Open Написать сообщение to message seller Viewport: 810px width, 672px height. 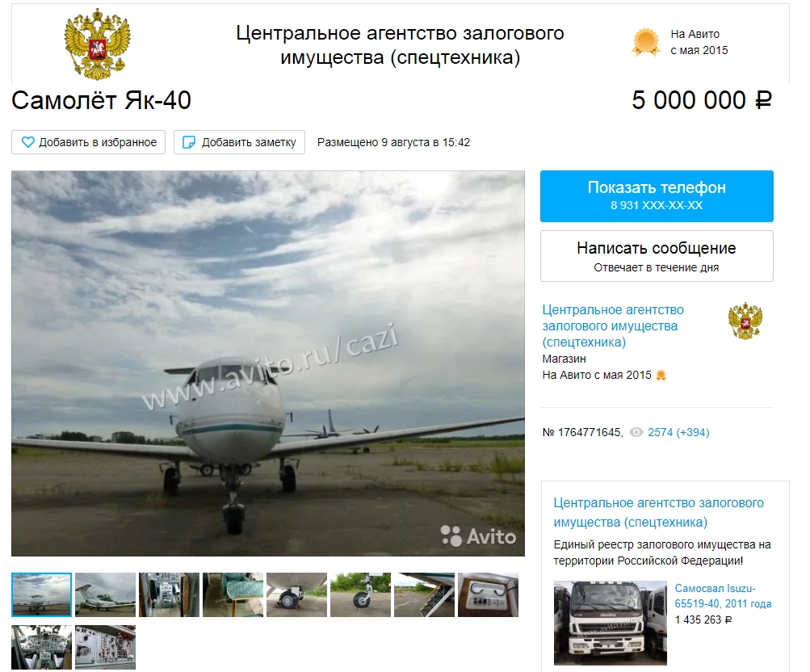[x=657, y=256]
